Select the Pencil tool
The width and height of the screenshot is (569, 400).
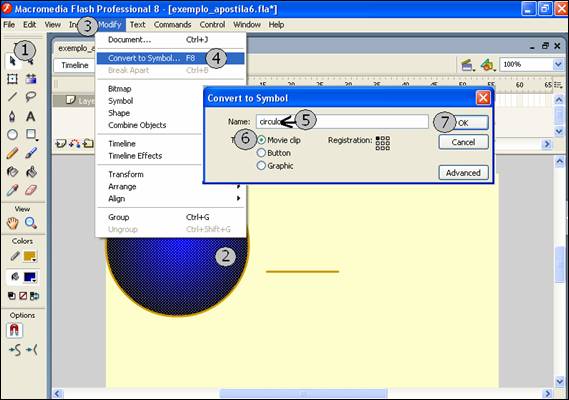pos(12,153)
